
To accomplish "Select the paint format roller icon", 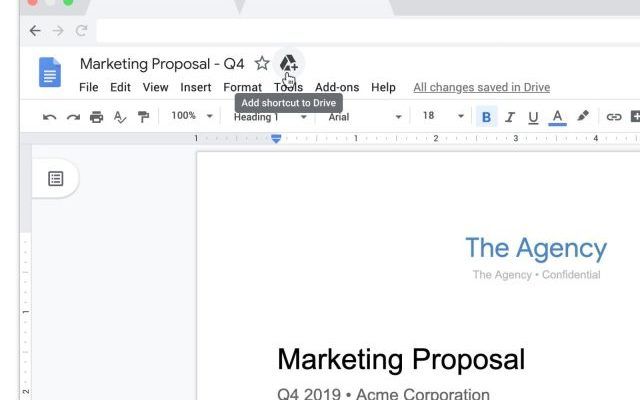I will point(143,117).
